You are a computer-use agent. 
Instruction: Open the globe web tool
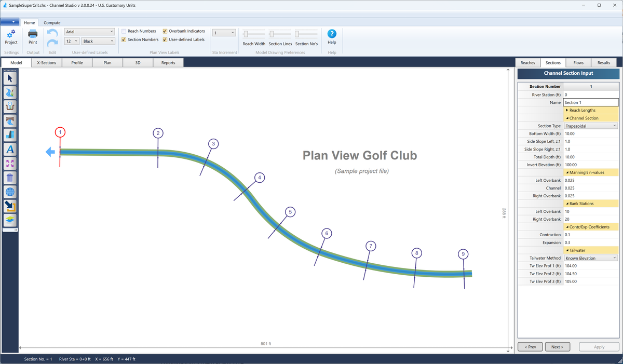point(9,192)
